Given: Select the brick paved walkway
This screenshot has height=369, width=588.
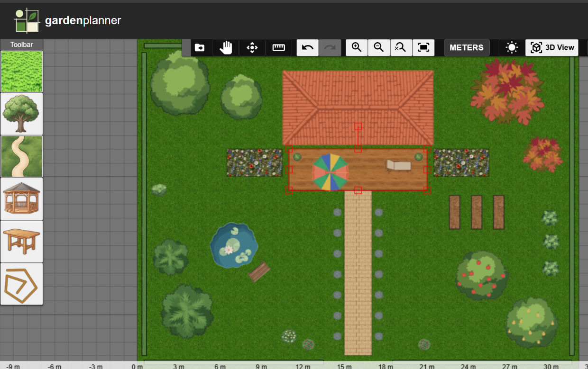Looking at the screenshot, I should click(x=358, y=273).
